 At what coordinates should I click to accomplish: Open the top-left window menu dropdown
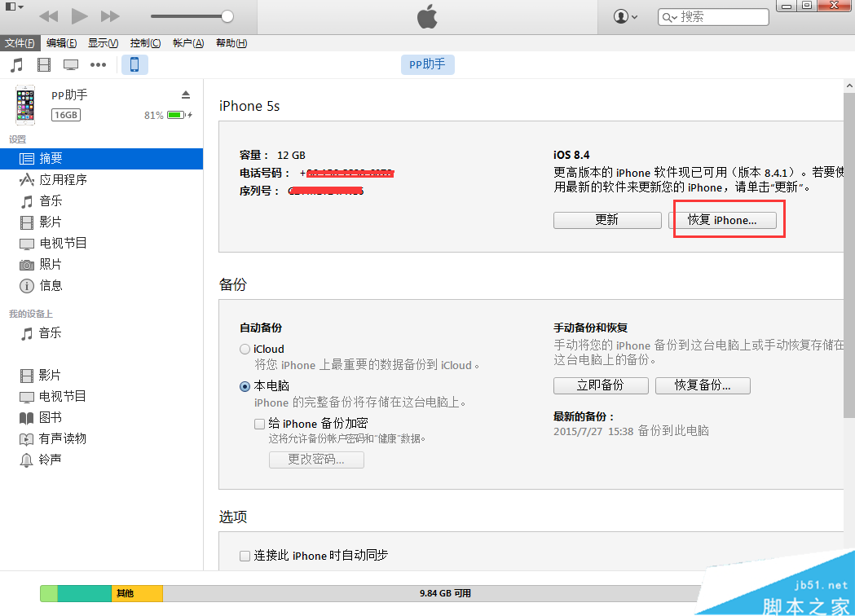click(14, 7)
